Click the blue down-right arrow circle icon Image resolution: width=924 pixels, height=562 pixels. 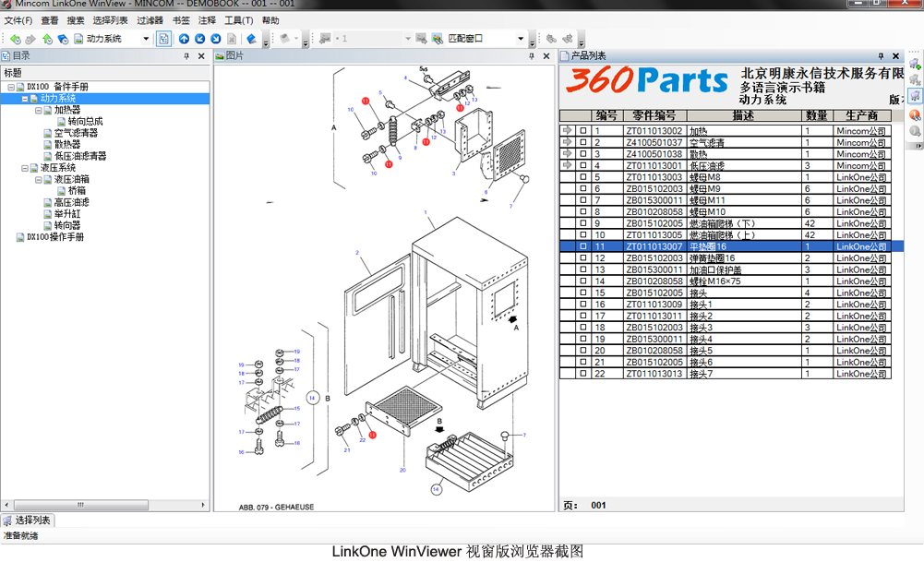coord(216,39)
